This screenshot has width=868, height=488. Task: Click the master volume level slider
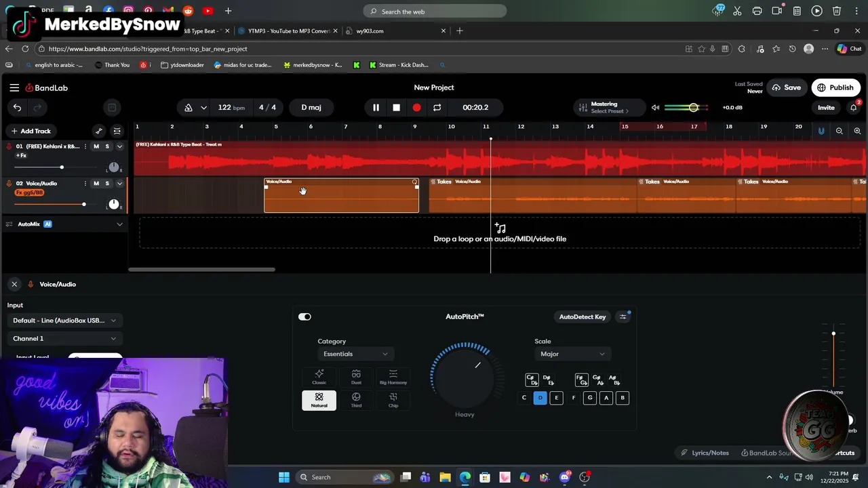coord(686,107)
